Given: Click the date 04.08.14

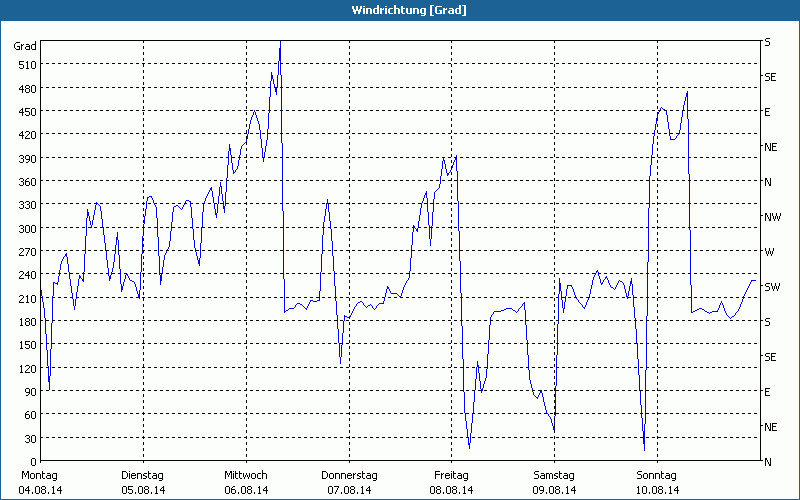Looking at the screenshot, I should click(x=40, y=490).
